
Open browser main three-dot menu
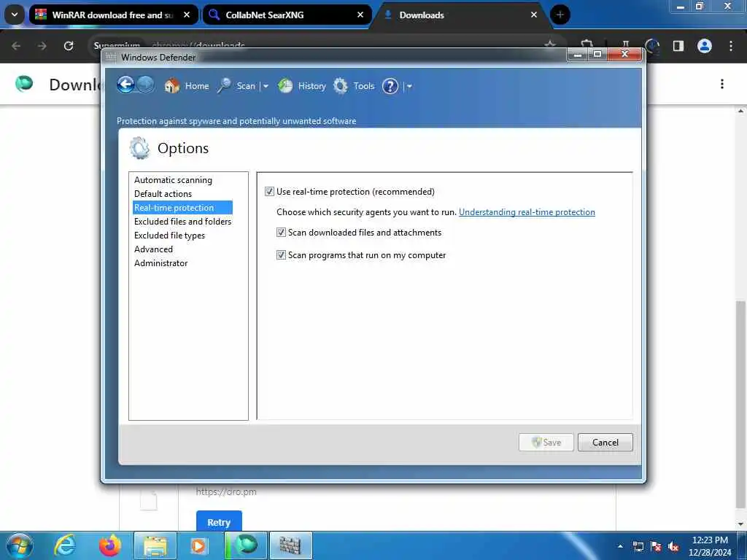[x=730, y=46]
